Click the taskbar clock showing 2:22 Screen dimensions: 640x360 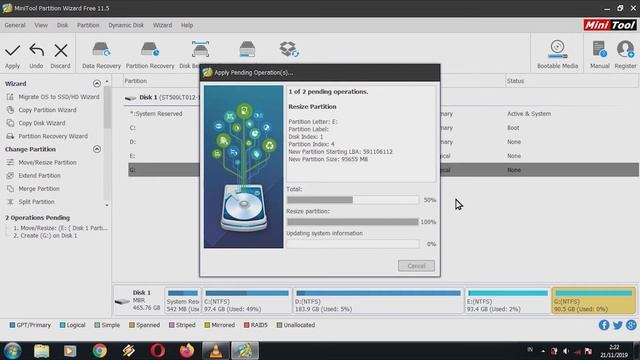pos(614,351)
